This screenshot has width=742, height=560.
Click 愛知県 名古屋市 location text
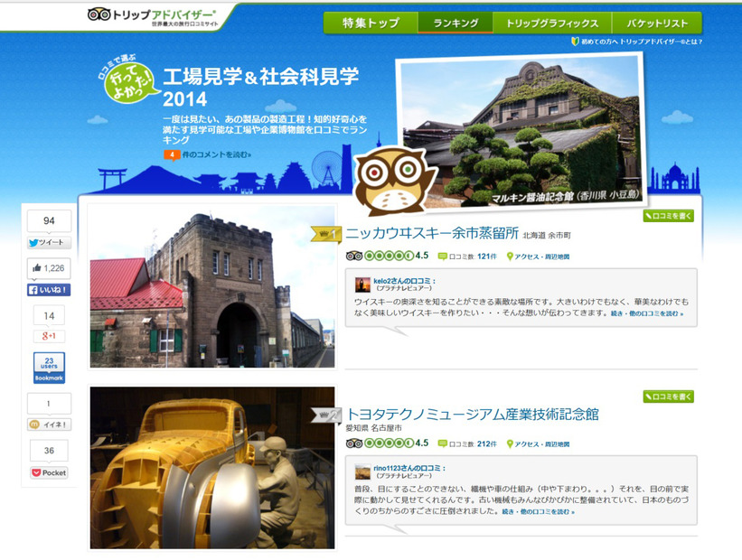[374, 428]
